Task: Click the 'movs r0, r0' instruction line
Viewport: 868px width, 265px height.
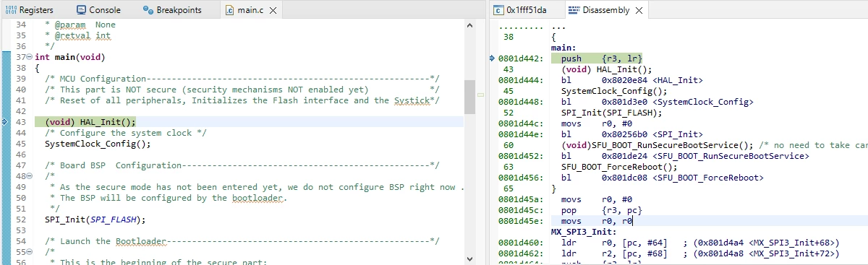Action: (597, 221)
